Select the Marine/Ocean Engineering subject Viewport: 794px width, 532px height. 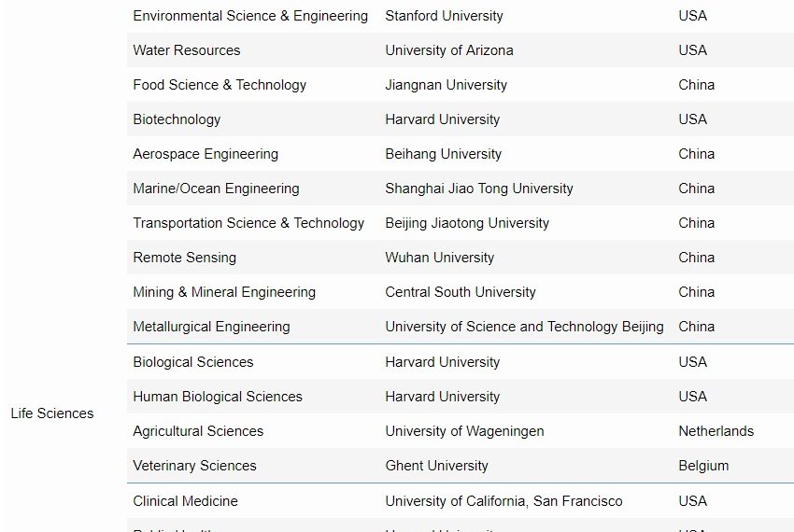[x=216, y=189]
